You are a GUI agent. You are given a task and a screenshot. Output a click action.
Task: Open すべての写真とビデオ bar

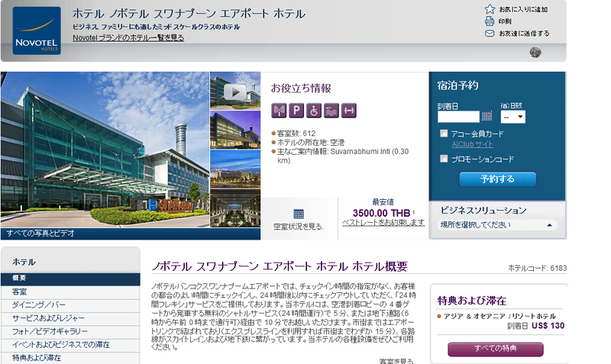(131, 234)
